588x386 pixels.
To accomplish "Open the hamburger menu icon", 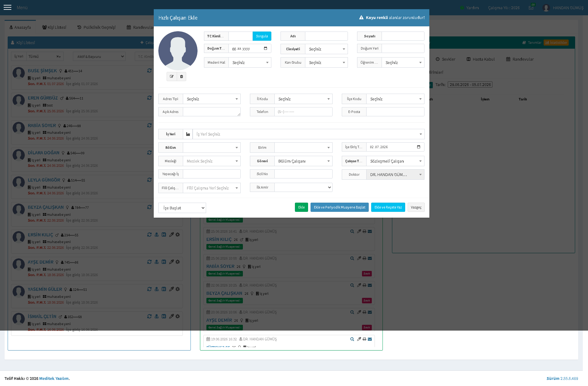I will coord(7,7).
